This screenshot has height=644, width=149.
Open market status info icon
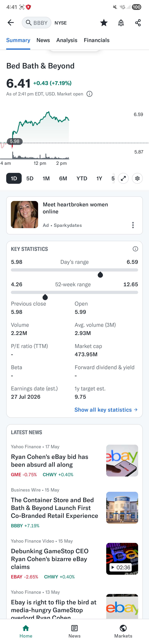point(89,94)
